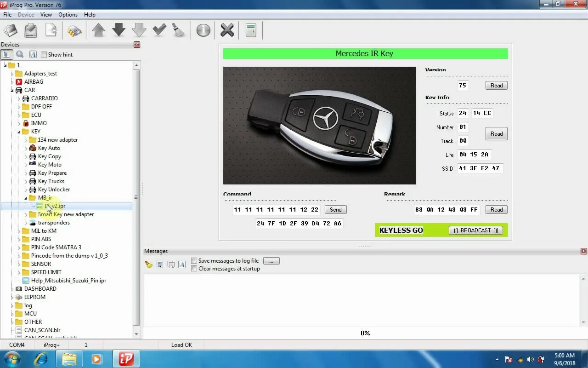
Task: Click the greyed-out down-arrow toolbar icon
Action: pos(139,31)
